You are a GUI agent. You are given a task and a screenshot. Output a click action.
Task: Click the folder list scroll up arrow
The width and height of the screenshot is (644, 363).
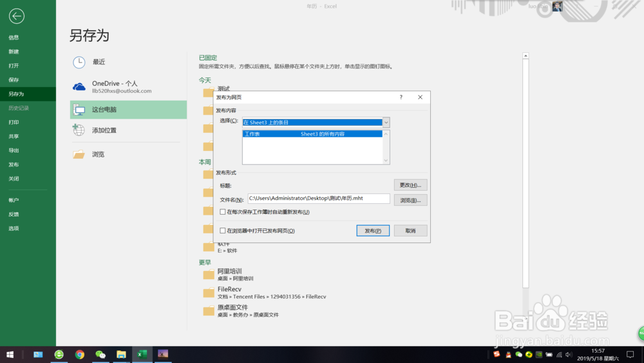pos(526,55)
